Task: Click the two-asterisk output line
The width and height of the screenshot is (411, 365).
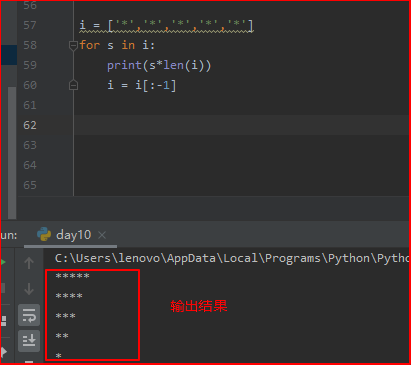Action: [x=62, y=336]
